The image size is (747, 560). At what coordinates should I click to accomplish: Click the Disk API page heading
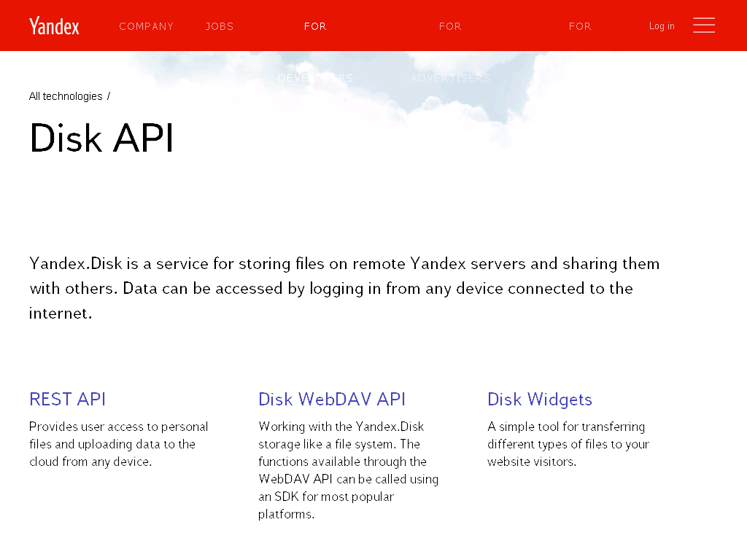[x=101, y=138]
